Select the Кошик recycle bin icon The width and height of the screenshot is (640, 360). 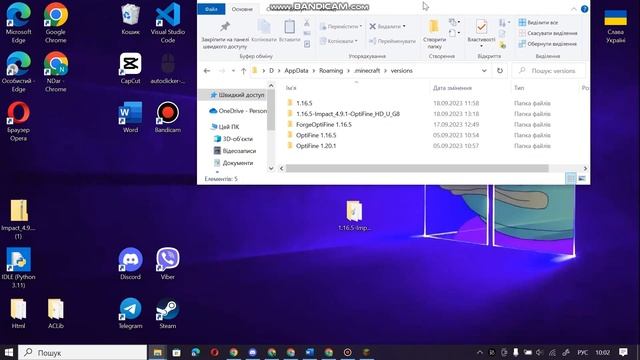tap(131, 19)
